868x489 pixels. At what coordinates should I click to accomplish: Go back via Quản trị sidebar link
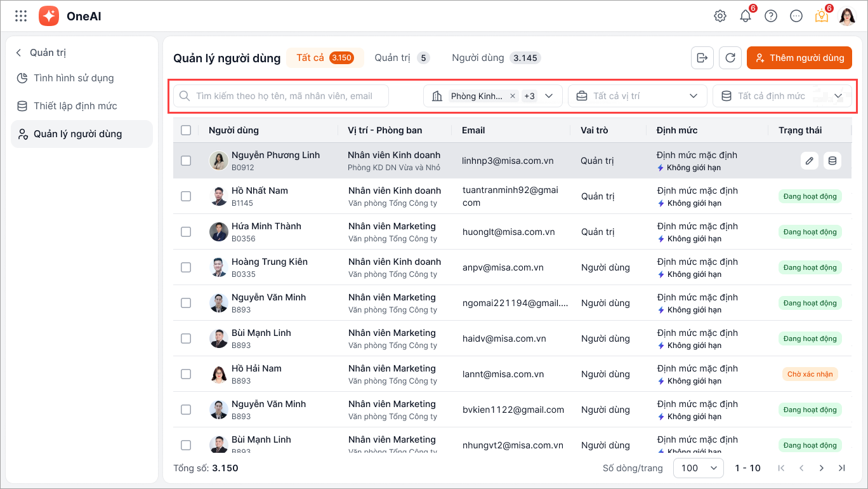point(41,53)
